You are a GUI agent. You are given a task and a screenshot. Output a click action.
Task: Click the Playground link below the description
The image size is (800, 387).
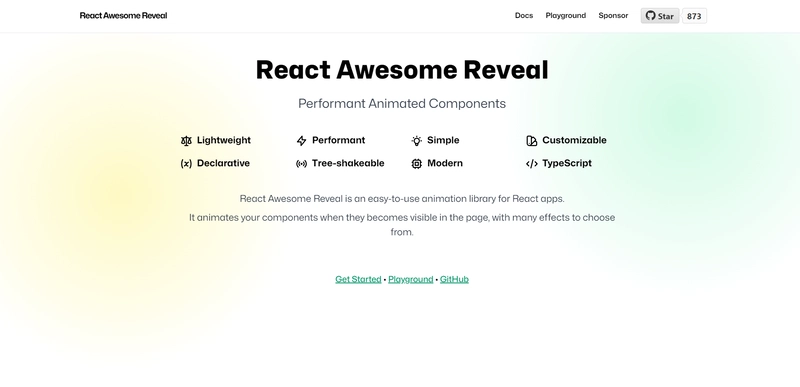(411, 279)
